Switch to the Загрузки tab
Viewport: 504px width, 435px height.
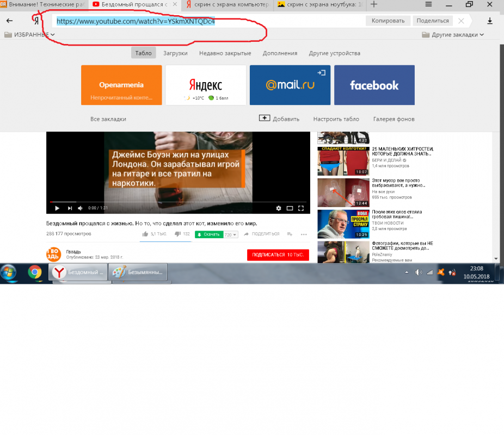click(175, 53)
